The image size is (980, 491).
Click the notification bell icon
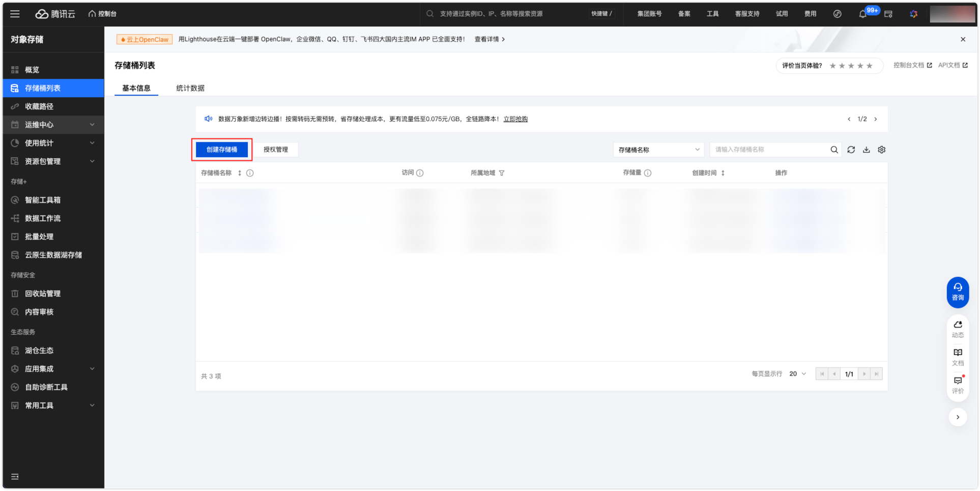click(x=862, y=14)
